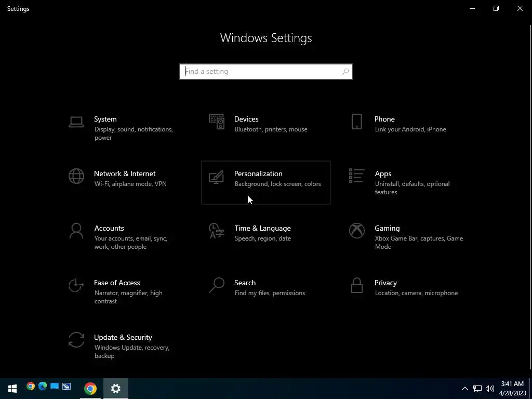Click the blue desktop icon in the taskbar
Screen dimensions: 532x399
coord(54,386)
